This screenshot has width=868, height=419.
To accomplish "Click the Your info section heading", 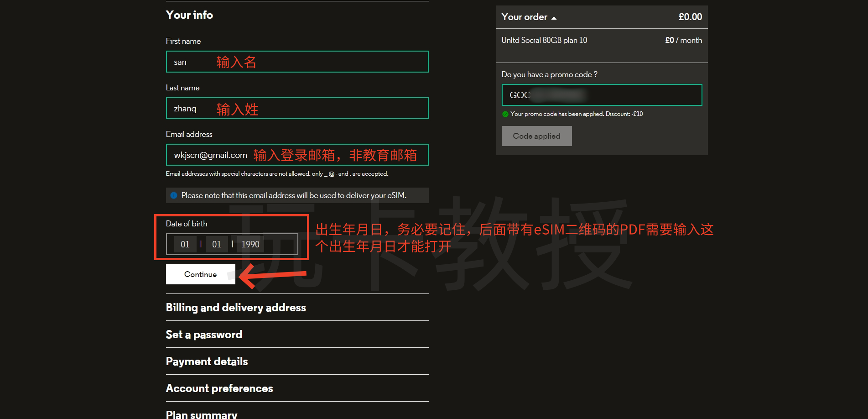I will click(189, 15).
